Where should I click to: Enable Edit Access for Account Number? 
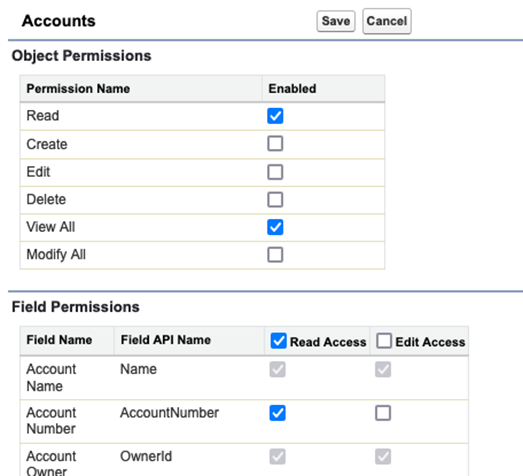tap(383, 413)
